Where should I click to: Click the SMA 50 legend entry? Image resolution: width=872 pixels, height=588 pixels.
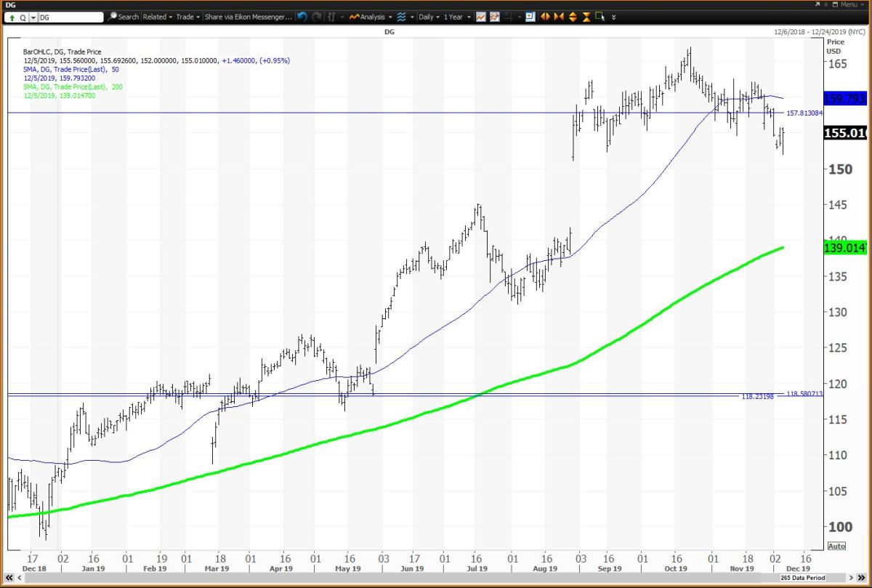72,69
